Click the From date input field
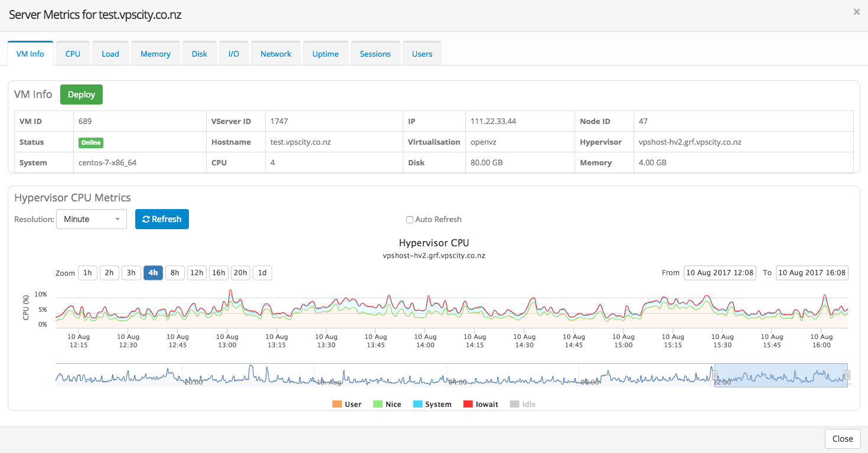This screenshot has height=453, width=868. (719, 273)
